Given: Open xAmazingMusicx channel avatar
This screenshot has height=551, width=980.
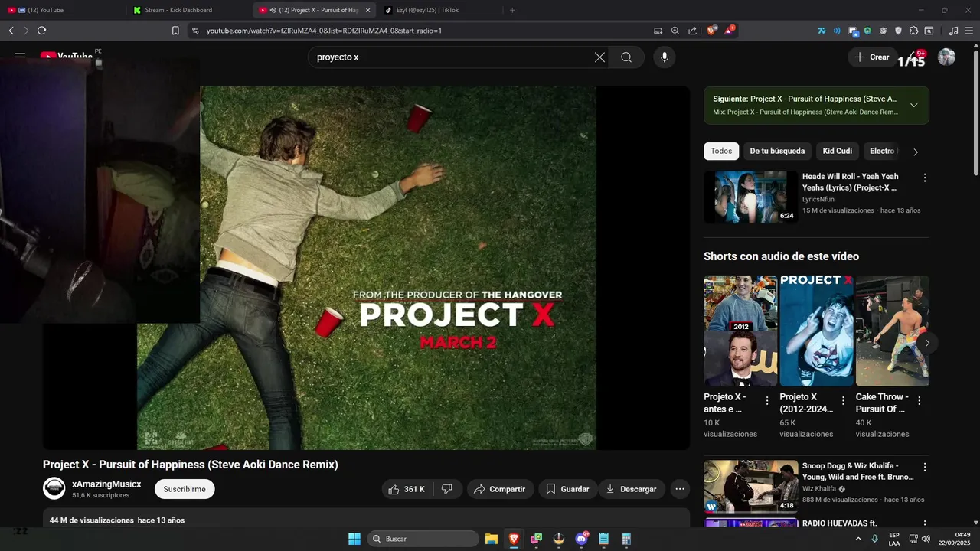Looking at the screenshot, I should pyautogui.click(x=54, y=489).
